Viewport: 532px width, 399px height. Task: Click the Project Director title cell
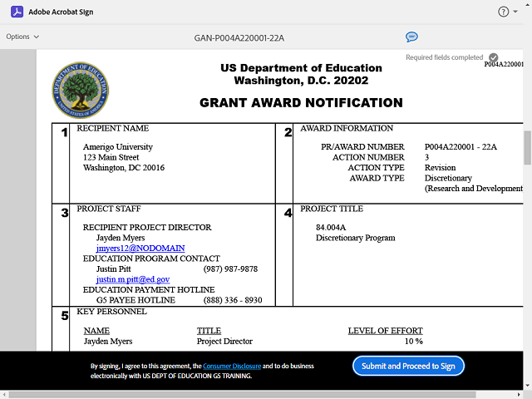click(224, 342)
